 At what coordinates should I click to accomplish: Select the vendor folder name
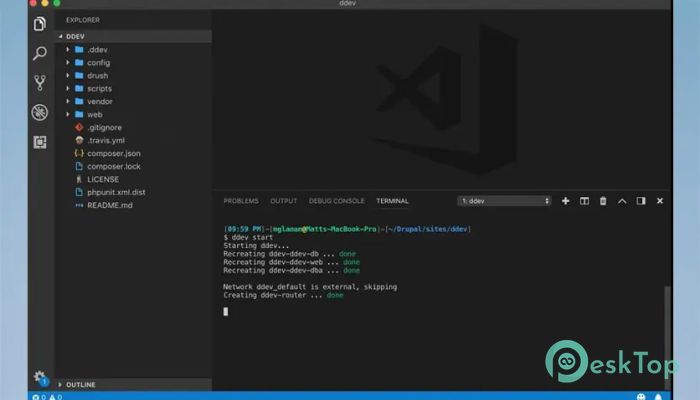(x=100, y=101)
